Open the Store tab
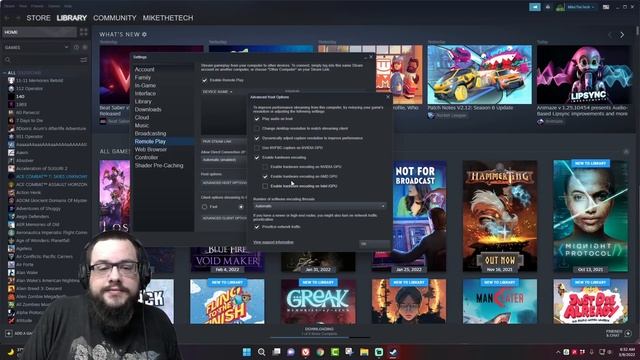Viewport: 640px width, 360px height. [x=38, y=18]
